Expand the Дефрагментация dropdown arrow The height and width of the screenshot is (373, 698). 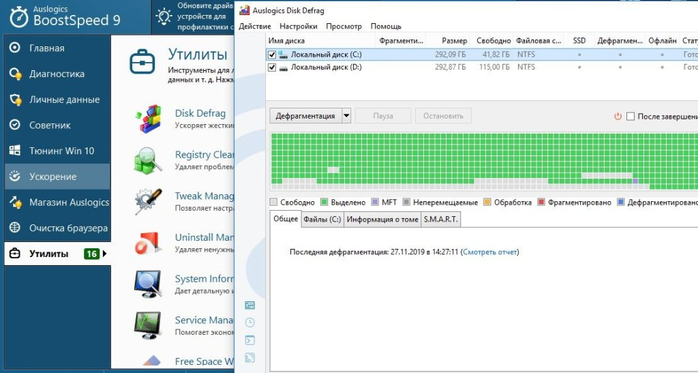tap(346, 116)
